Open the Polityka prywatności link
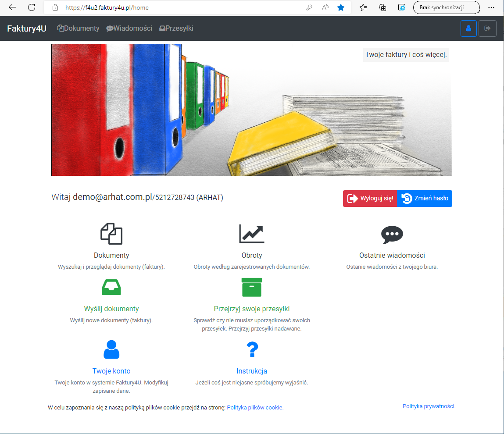This screenshot has height=434, width=504. pos(429,406)
